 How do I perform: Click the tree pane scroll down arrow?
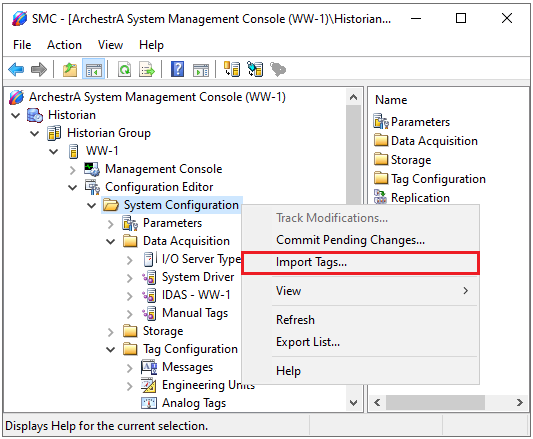point(354,403)
